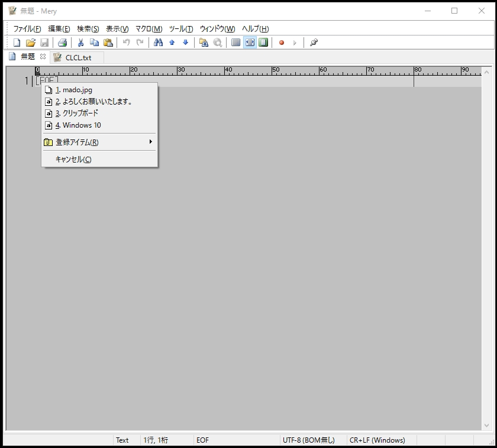Toggle the wrap at window edge icon
This screenshot has width=497, height=448.
click(263, 43)
